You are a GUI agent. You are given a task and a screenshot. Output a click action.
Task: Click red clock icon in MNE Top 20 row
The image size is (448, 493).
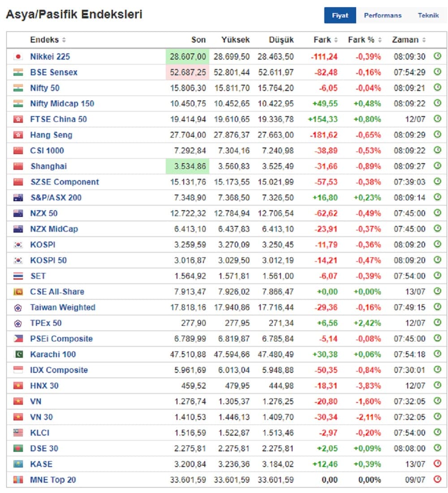437,479
